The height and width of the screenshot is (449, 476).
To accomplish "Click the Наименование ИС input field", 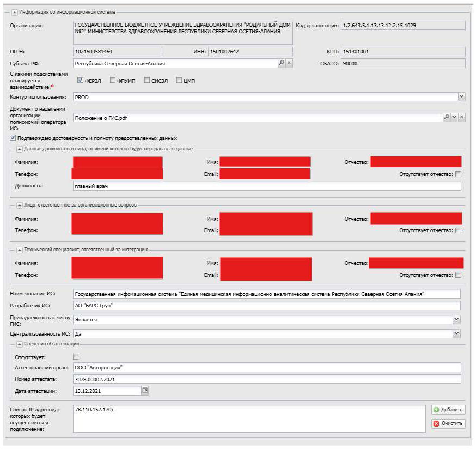I will (x=266, y=294).
